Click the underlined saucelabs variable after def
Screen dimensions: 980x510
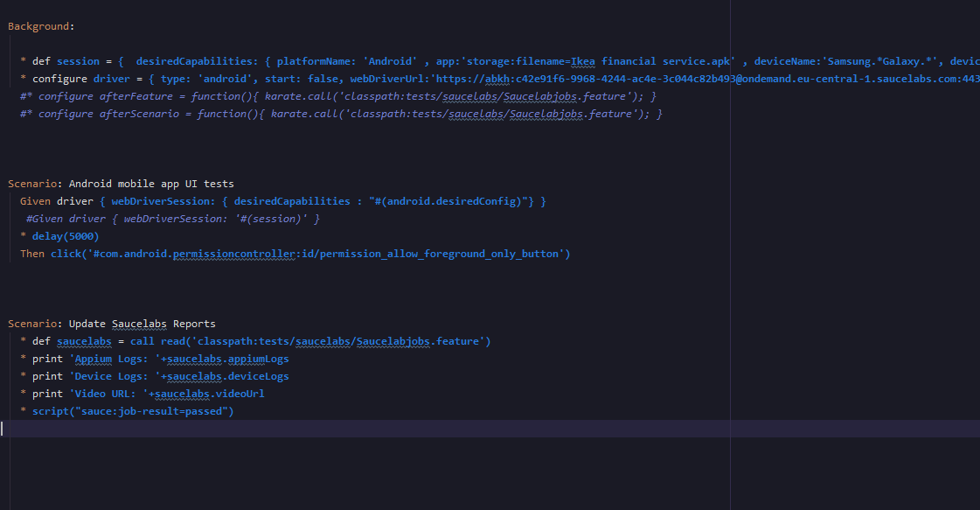pos(84,340)
